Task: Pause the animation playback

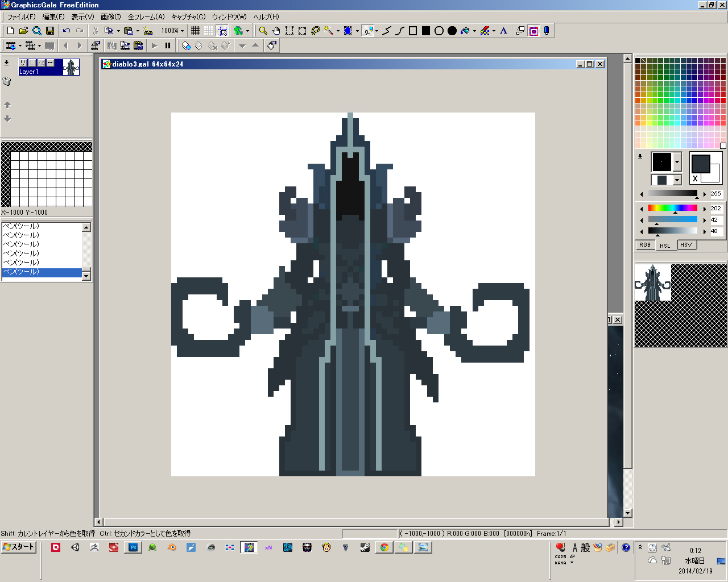Action: 168,45
